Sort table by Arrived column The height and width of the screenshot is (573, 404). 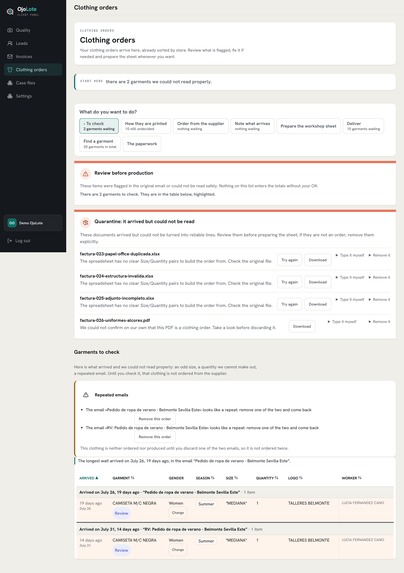[x=88, y=478]
